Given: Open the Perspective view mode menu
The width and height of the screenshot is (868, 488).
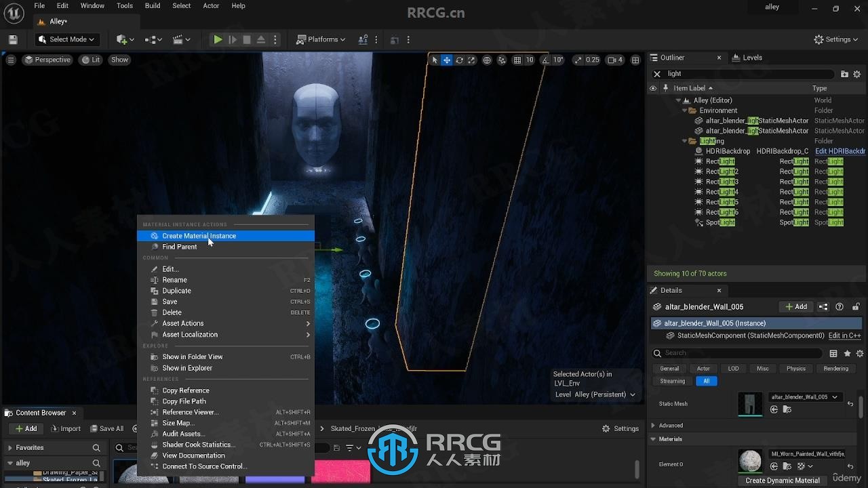Looking at the screenshot, I should tap(47, 60).
